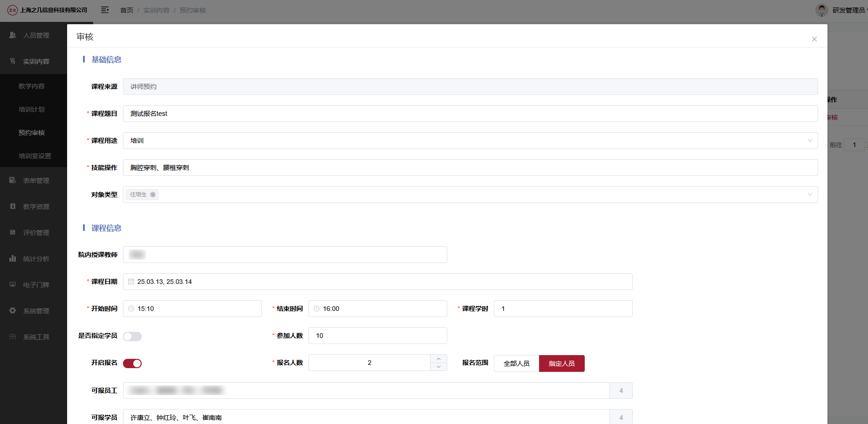This screenshot has height=424, width=868.
Task: Remove the 住培生 tag
Action: click(153, 195)
